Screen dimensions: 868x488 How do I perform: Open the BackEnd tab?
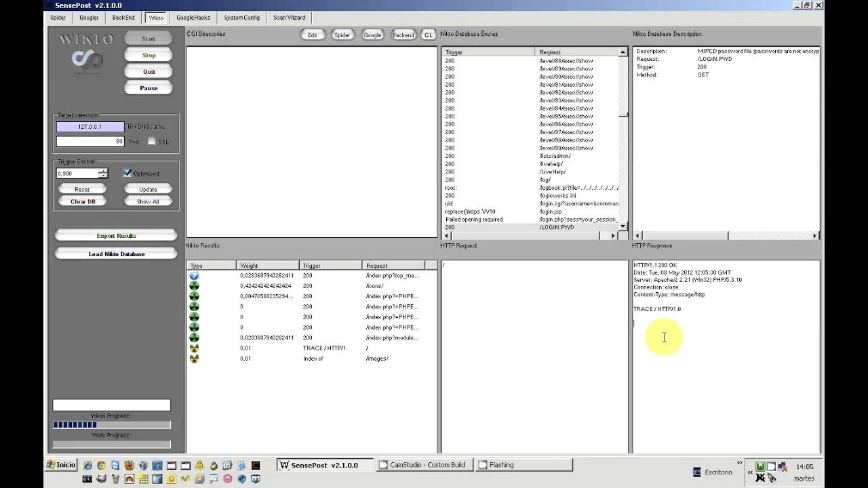123,18
